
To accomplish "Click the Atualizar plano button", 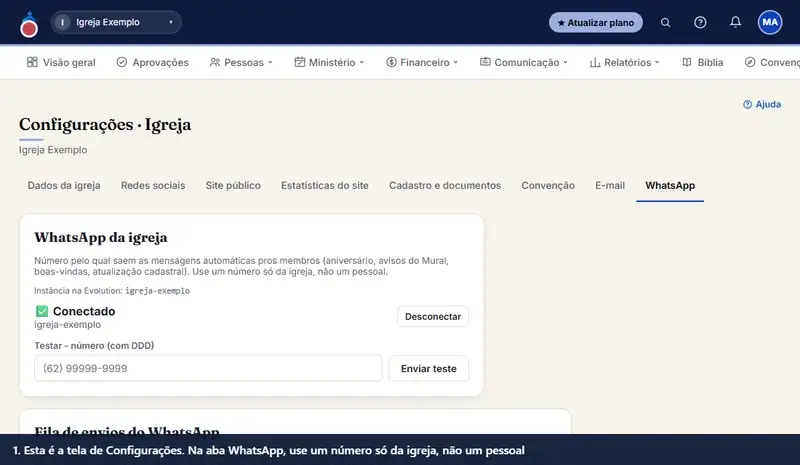I will tap(595, 22).
